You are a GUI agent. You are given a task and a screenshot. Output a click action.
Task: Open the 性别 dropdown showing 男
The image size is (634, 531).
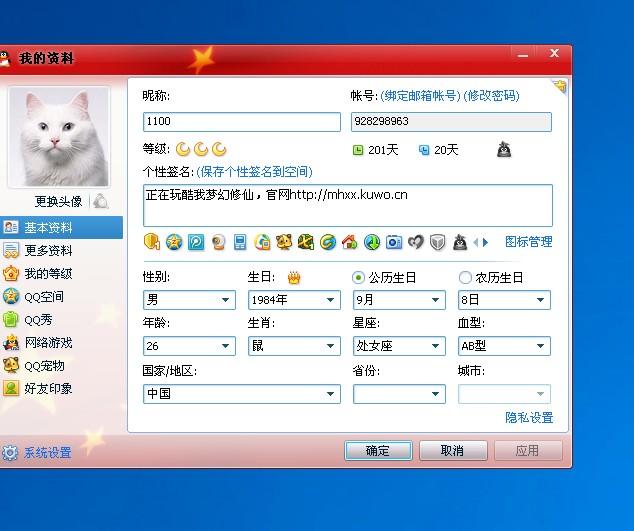(x=189, y=300)
